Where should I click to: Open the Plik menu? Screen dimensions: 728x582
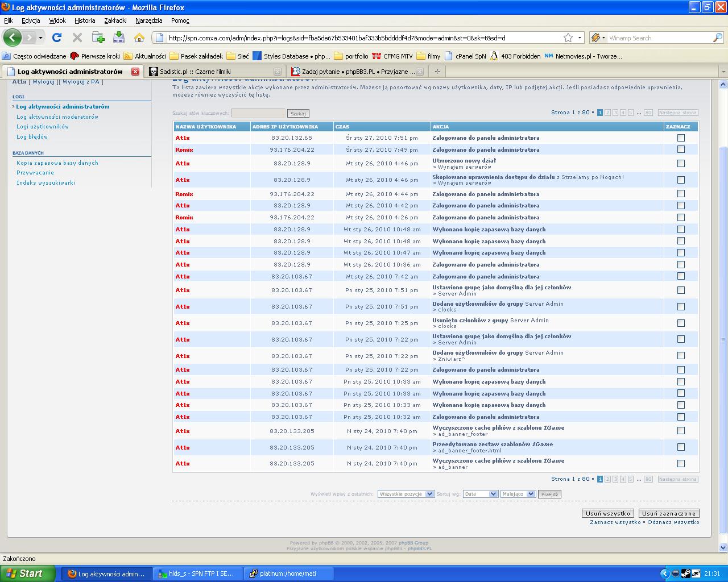(x=9, y=20)
